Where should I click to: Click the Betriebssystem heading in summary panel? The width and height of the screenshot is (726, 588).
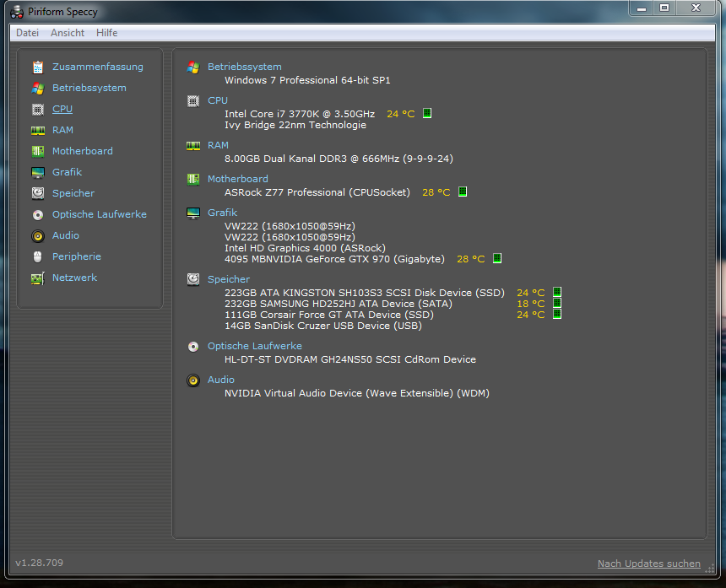(x=245, y=67)
